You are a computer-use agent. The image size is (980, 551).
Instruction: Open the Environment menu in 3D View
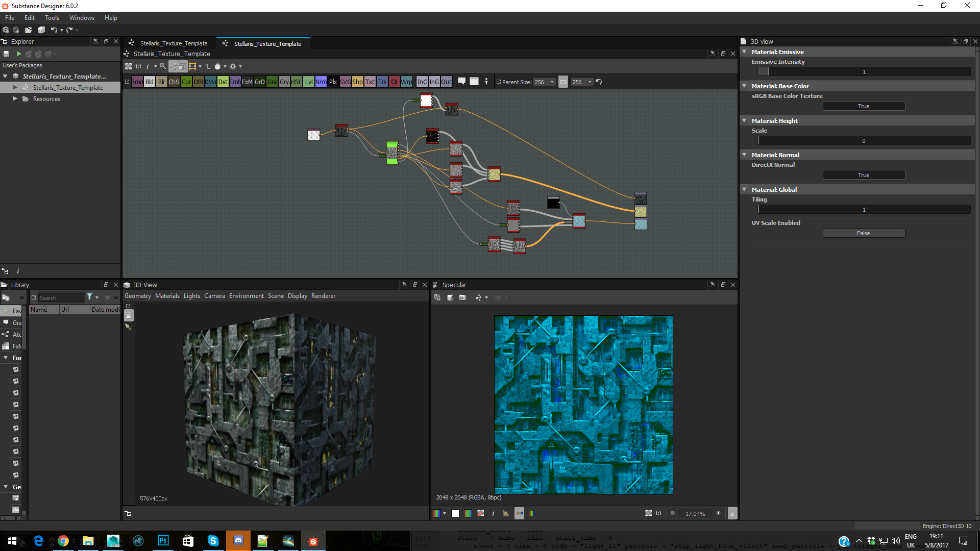[x=247, y=296]
